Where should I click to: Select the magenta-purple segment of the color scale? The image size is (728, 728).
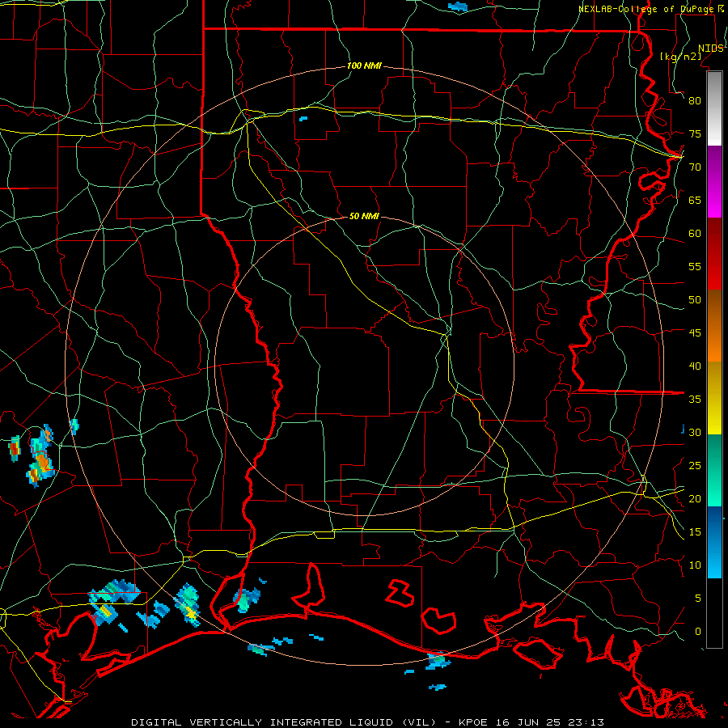pyautogui.click(x=714, y=182)
